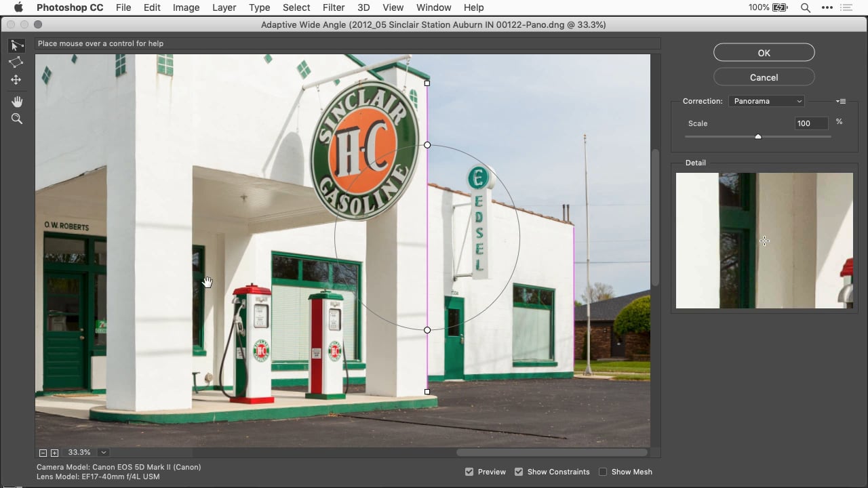Select the Zoom tool

[x=17, y=119]
